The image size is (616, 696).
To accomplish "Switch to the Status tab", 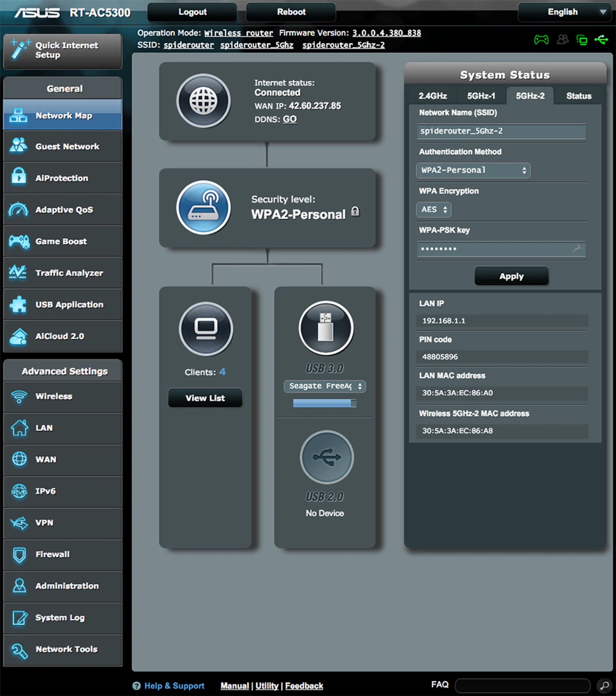I will click(578, 96).
